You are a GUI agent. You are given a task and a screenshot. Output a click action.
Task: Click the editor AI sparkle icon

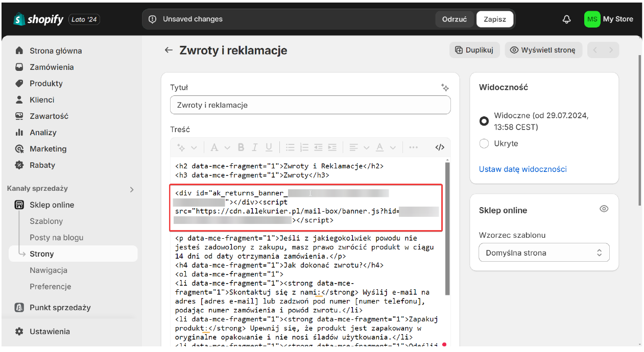pyautogui.click(x=181, y=147)
